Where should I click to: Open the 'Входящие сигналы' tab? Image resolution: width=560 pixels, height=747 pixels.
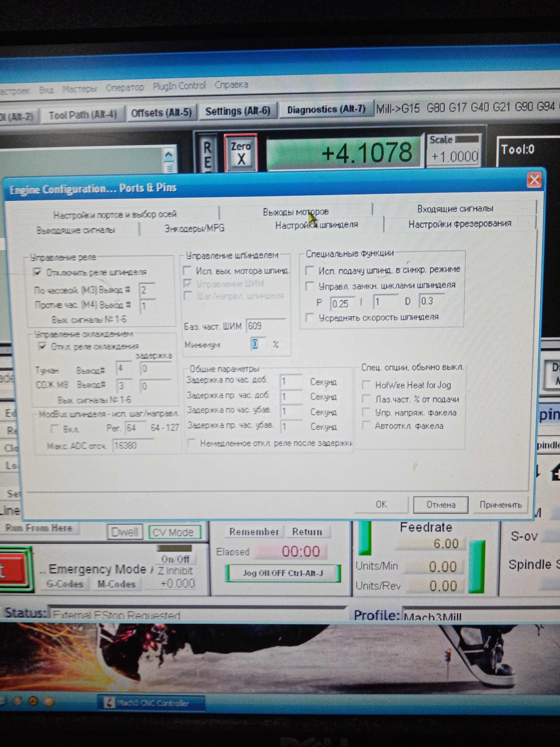(455, 209)
